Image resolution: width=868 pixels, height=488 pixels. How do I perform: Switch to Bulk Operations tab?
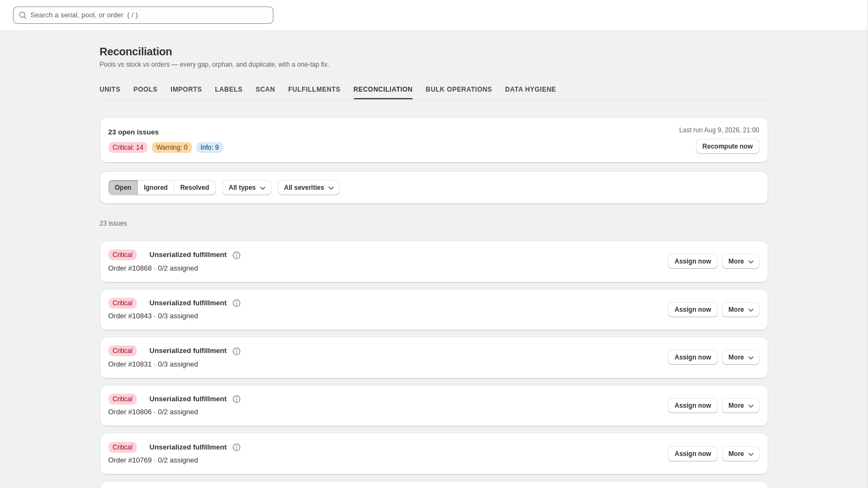point(459,89)
